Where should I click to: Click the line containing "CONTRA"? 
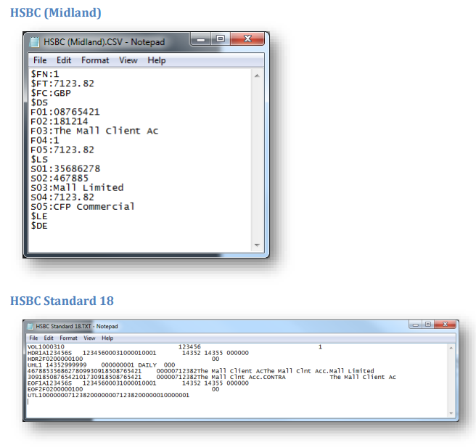212,377
